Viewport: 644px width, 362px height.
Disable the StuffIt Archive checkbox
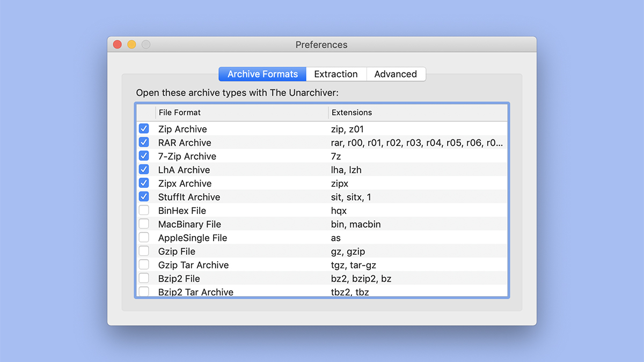coord(144,197)
